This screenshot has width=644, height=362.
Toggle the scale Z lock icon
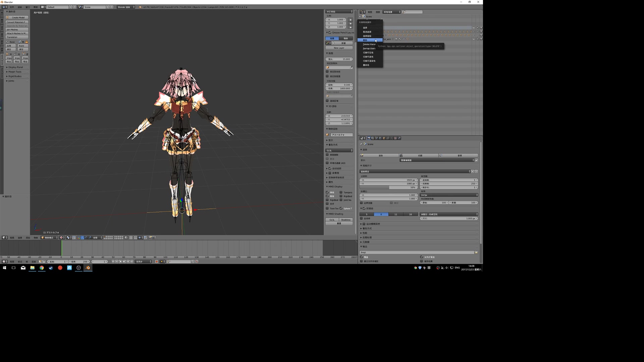pyautogui.click(x=351, y=27)
